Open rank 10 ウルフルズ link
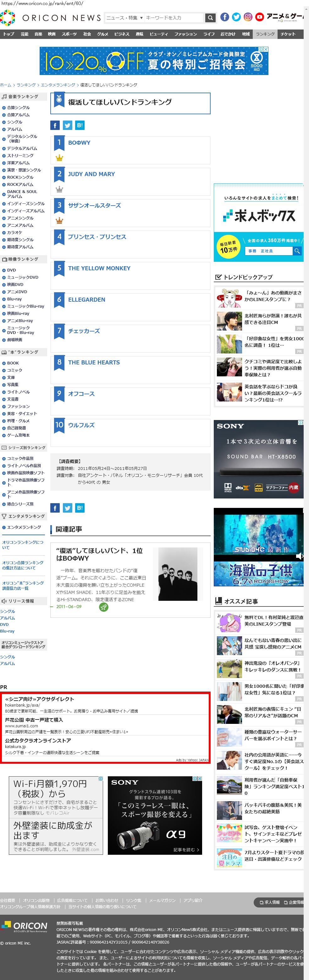 (x=81, y=425)
